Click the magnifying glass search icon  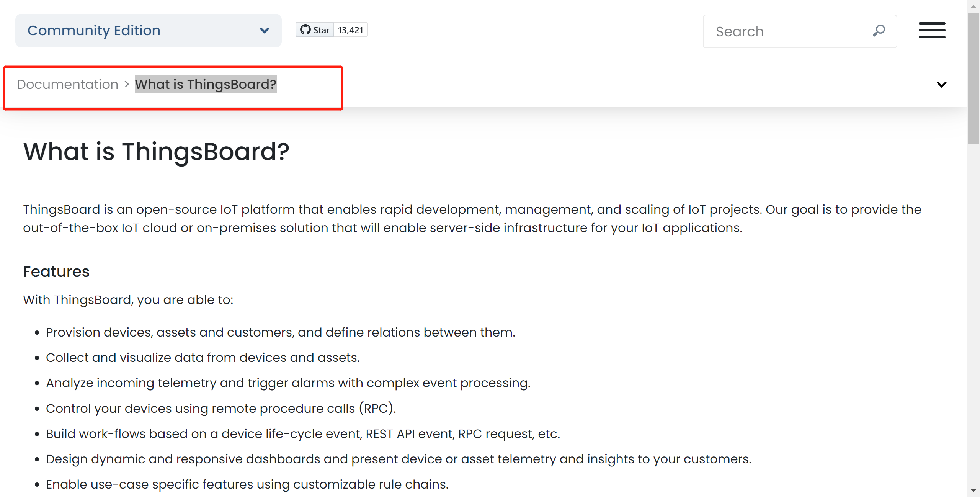(879, 31)
